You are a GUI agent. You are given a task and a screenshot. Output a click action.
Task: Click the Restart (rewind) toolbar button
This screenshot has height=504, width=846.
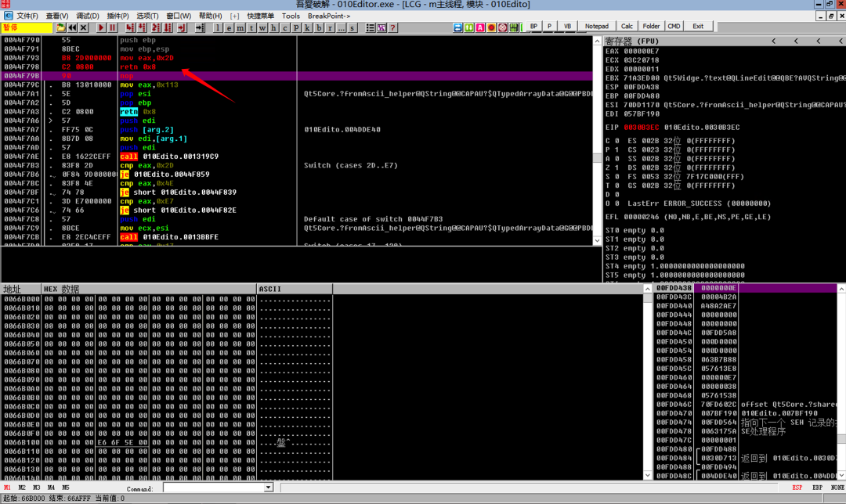pos(72,27)
